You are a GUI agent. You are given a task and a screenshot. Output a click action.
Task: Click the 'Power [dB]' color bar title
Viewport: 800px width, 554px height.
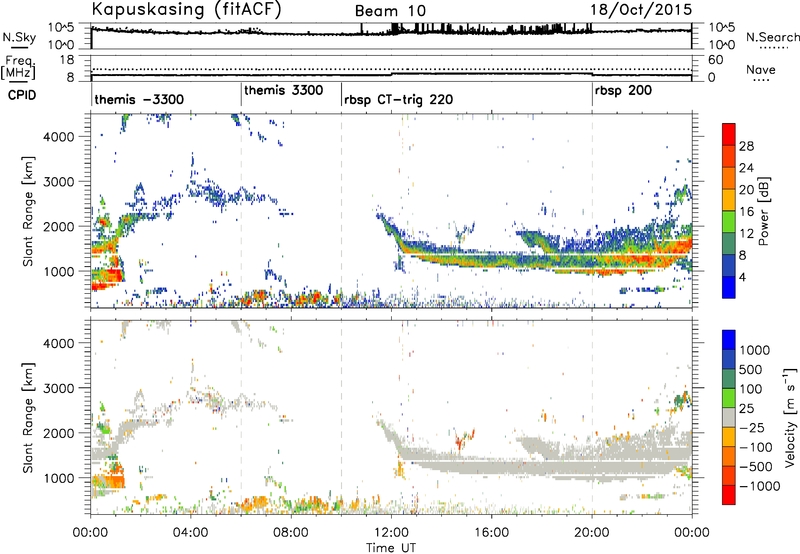763,211
